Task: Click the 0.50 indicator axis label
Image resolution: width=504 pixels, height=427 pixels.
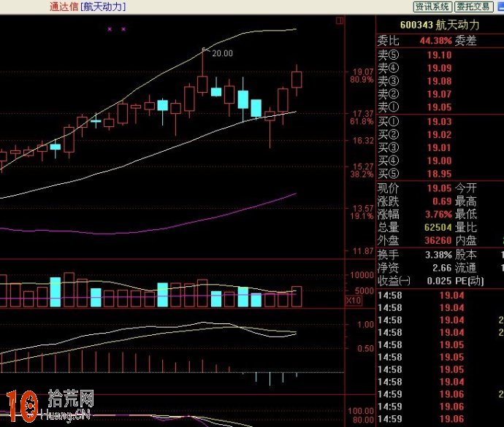Action: coord(365,349)
